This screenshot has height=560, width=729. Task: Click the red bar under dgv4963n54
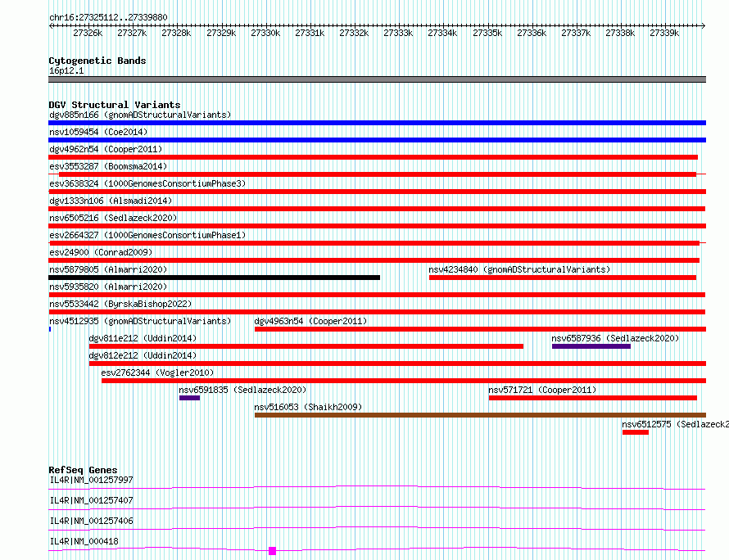tap(480, 329)
